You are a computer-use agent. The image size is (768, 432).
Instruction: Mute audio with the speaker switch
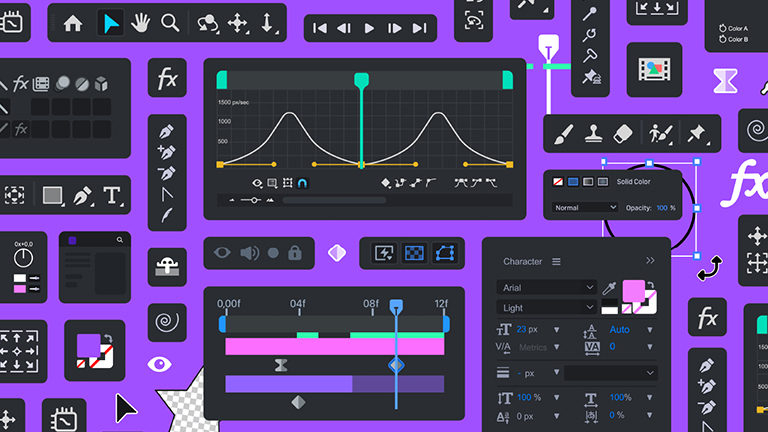(x=249, y=253)
